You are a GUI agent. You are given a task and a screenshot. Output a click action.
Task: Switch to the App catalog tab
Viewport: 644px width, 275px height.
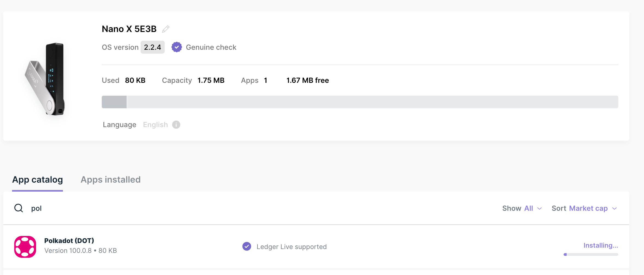click(37, 180)
